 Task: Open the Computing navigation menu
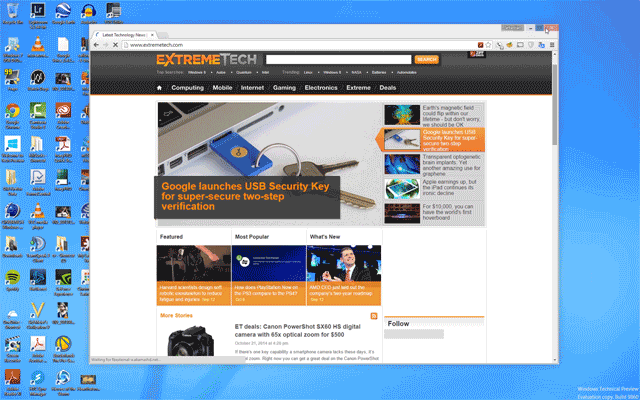[x=187, y=88]
